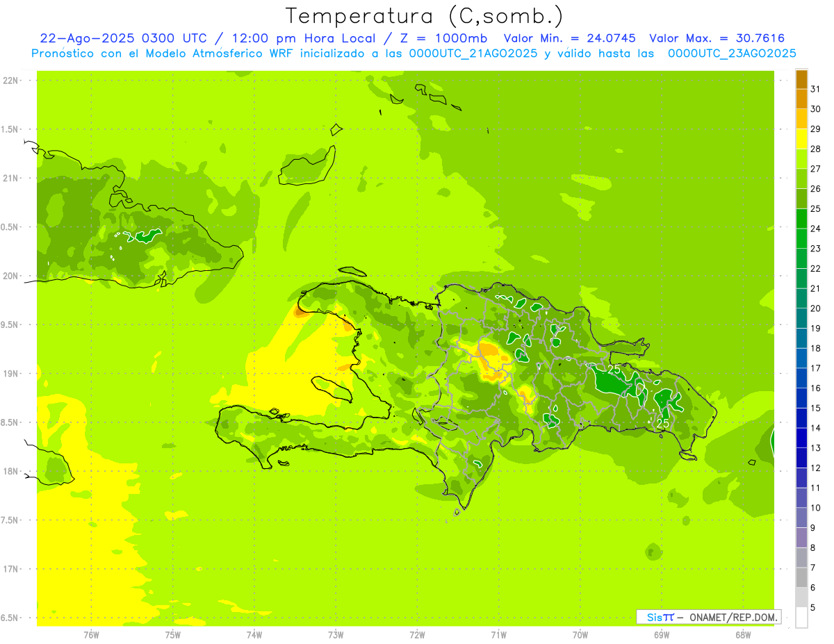Click the '70W' longitude axis label
The width and height of the screenshot is (834, 644).
point(580,635)
